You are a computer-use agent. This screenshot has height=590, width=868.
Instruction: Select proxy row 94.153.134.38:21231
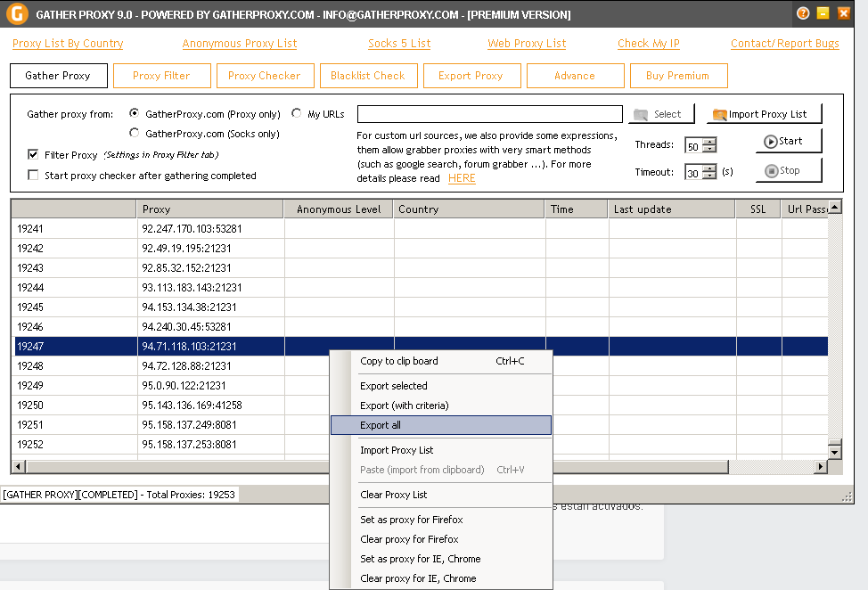[420, 307]
